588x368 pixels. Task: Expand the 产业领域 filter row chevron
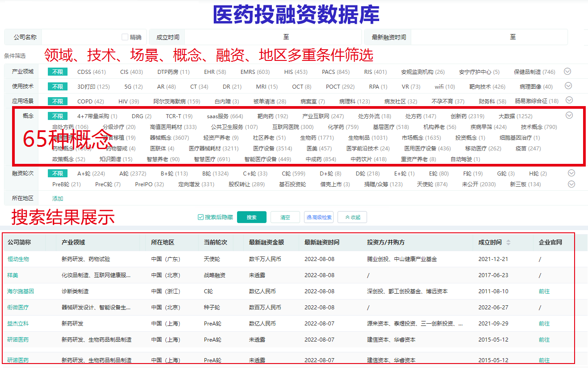pyautogui.click(x=568, y=71)
